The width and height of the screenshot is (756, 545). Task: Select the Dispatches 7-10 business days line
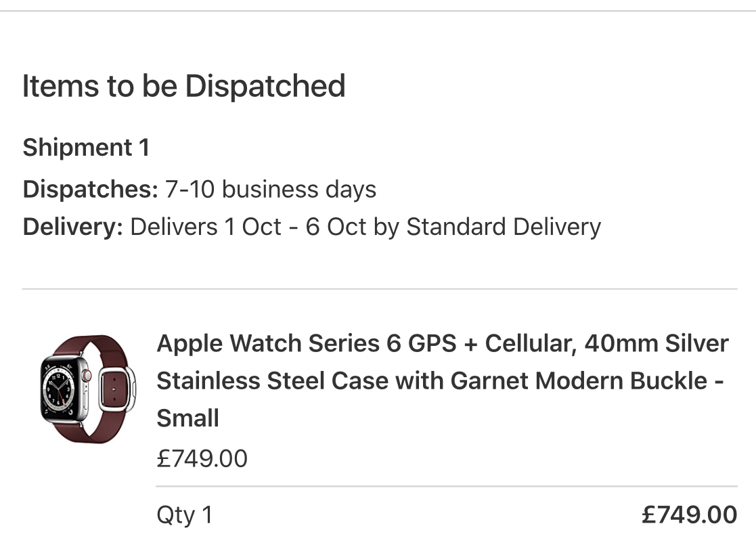point(199,189)
